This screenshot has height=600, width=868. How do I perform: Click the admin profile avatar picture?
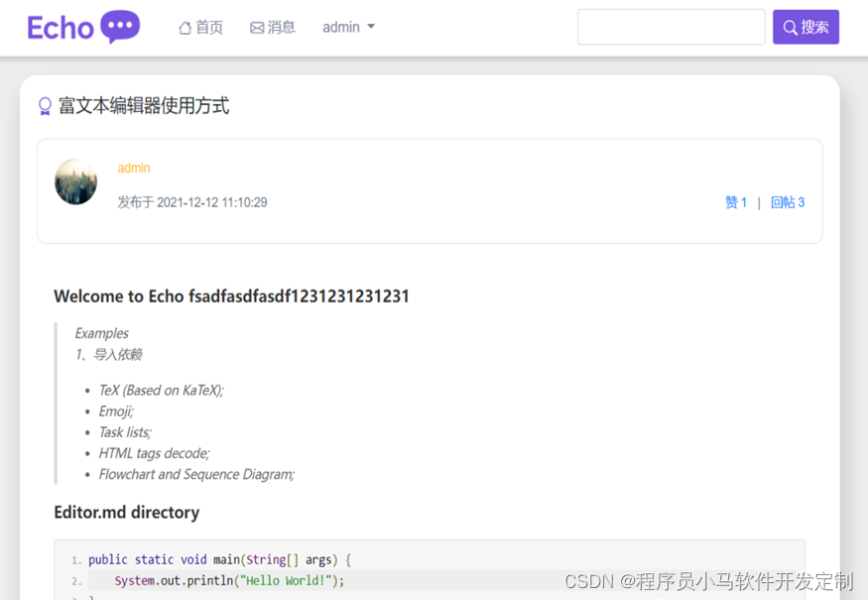coord(75,181)
